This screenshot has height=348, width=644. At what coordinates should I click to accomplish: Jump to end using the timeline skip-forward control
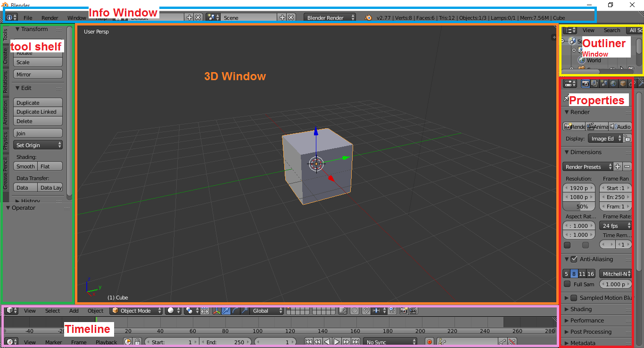pos(355,342)
